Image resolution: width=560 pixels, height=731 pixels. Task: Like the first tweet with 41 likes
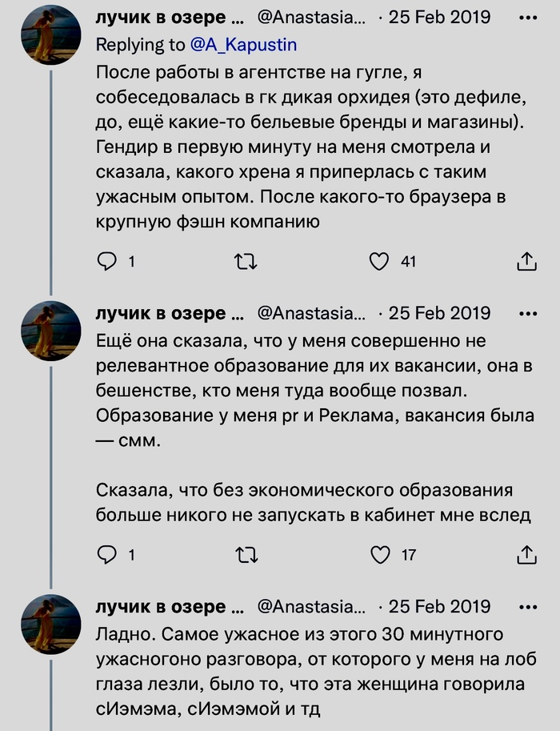(x=380, y=261)
